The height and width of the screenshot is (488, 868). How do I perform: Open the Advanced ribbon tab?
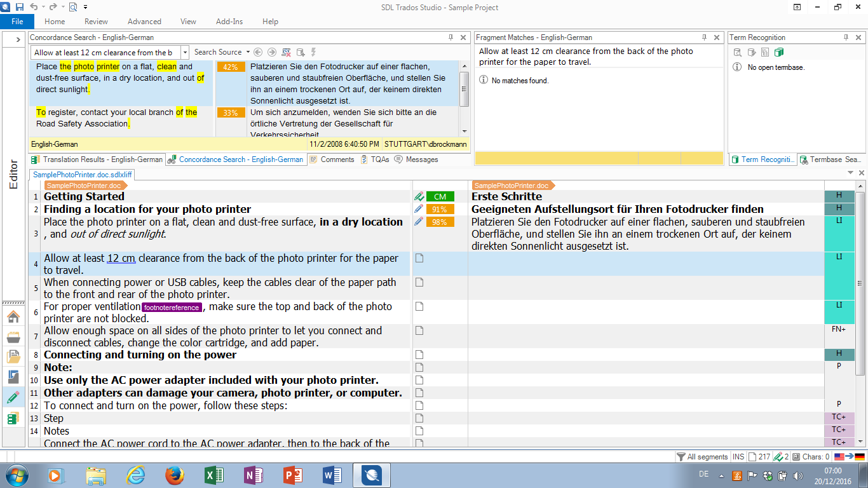144,21
